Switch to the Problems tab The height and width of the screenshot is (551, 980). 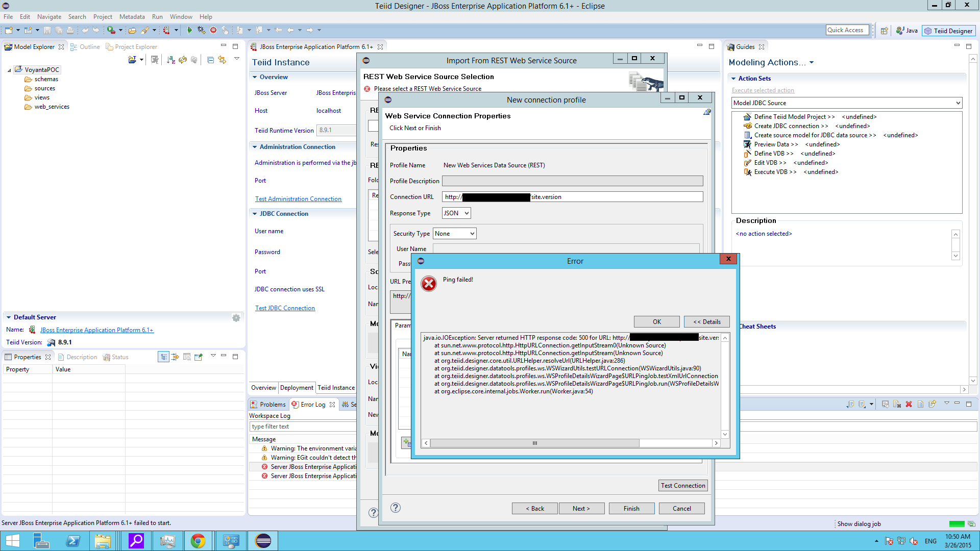click(x=268, y=405)
